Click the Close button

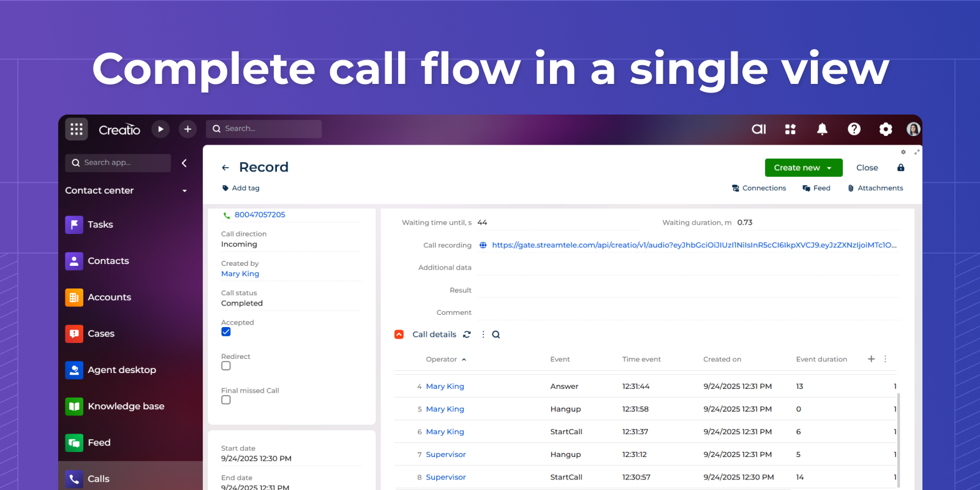point(867,168)
